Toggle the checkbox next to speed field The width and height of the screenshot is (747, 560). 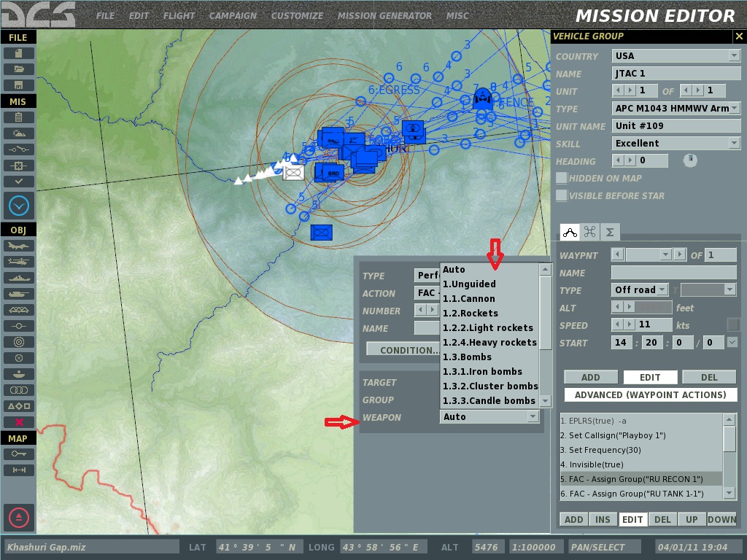pyautogui.click(x=733, y=324)
